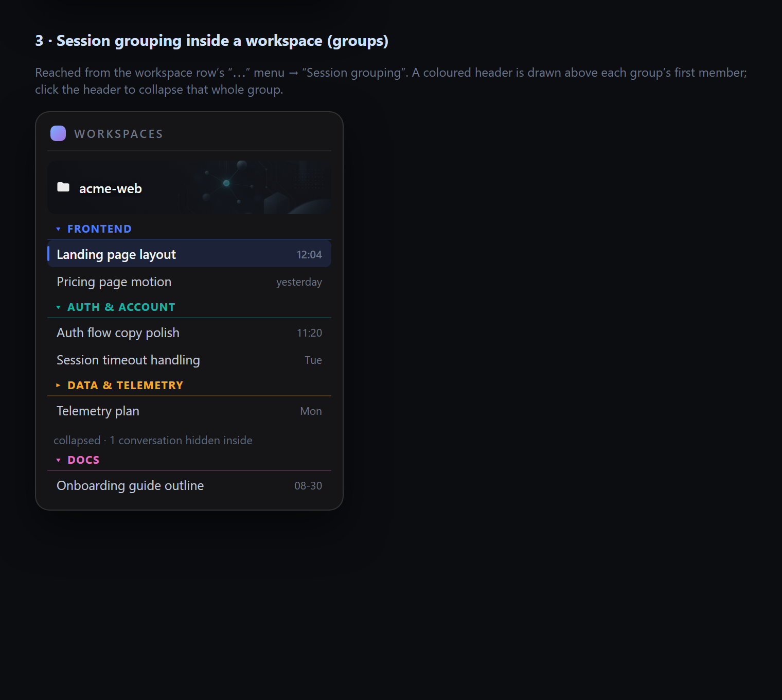Click the WORKSPACES panel title
The image size is (782, 700).
click(x=118, y=134)
